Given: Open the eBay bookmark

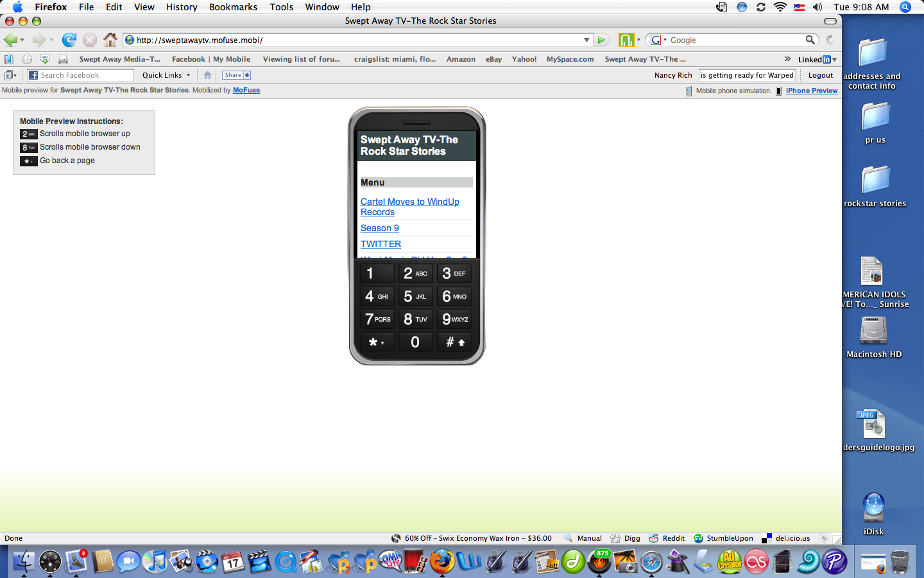Looking at the screenshot, I should (493, 59).
